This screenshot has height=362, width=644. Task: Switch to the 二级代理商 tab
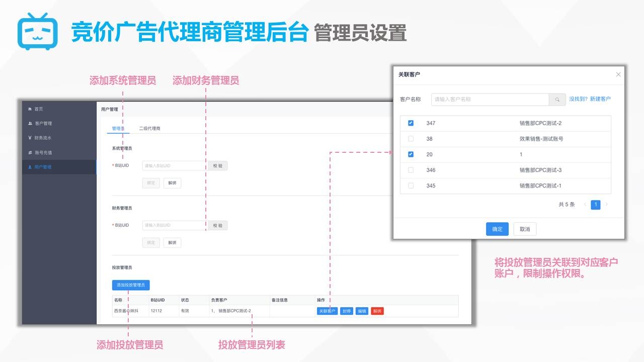coord(149,129)
